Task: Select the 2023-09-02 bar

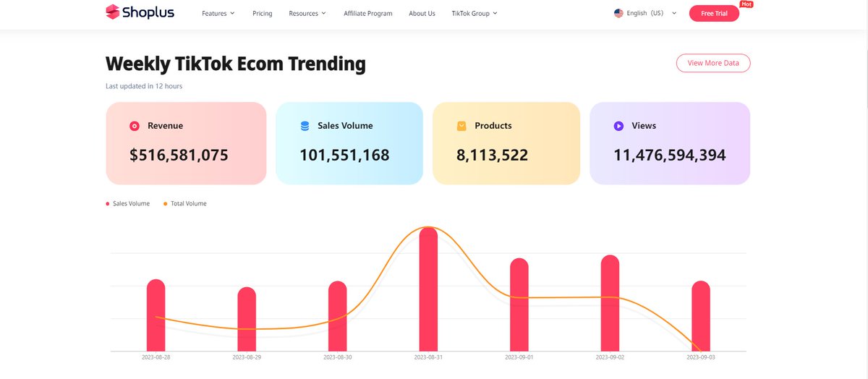Action: pyautogui.click(x=610, y=303)
